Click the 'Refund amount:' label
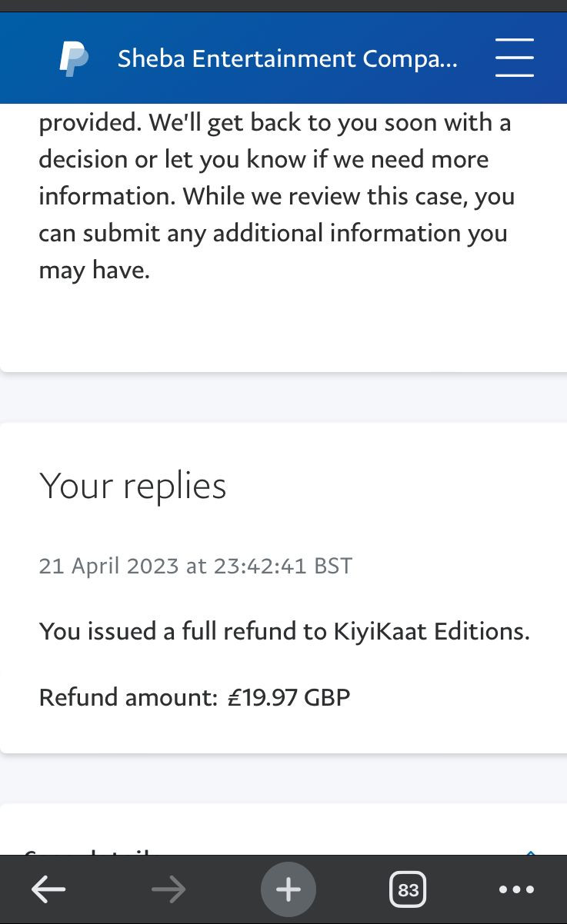The image size is (567, 924). pyautogui.click(x=128, y=697)
